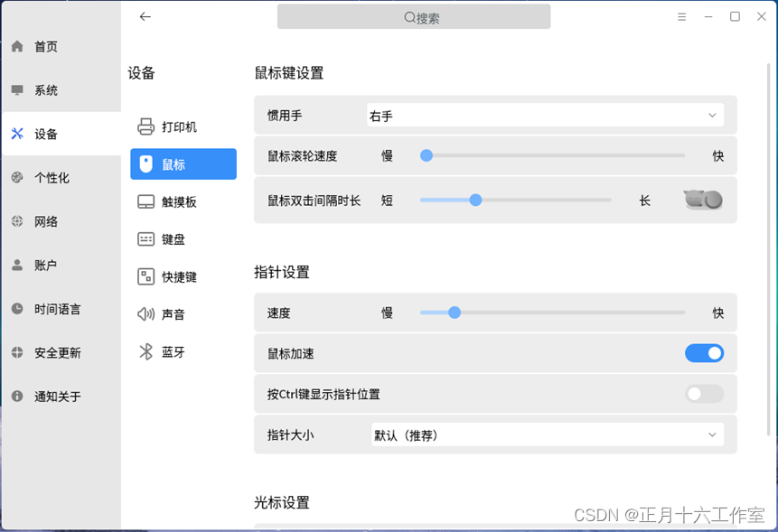The image size is (778, 532).
Task: Select the 触摸板 device page
Action: [183, 201]
